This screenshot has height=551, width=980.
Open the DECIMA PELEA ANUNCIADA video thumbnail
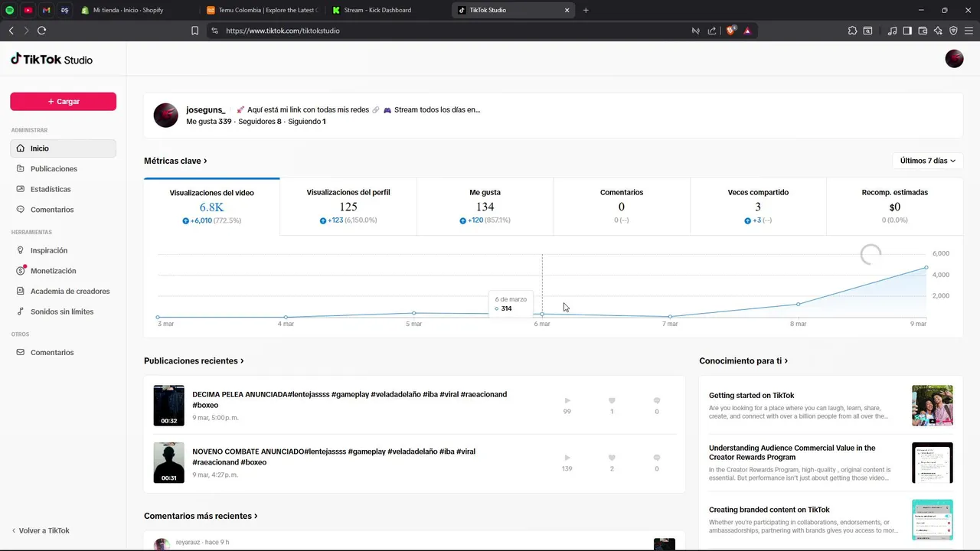point(168,406)
